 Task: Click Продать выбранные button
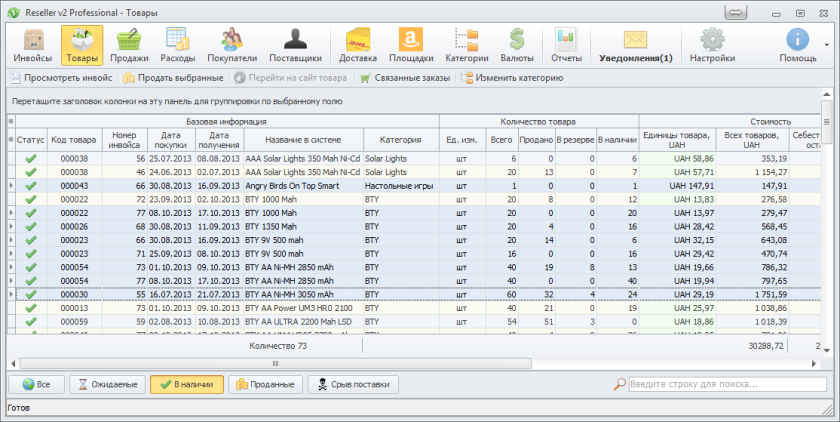click(x=172, y=78)
